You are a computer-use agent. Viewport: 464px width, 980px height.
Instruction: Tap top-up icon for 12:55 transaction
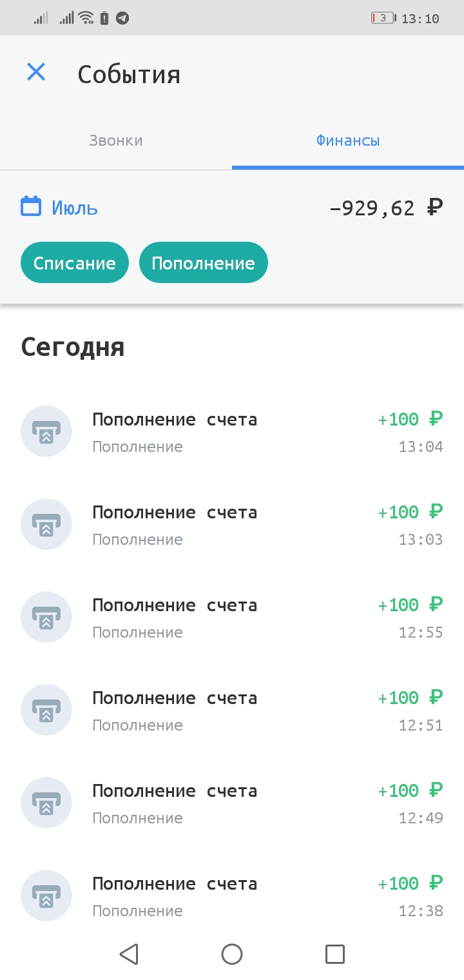pos(46,617)
